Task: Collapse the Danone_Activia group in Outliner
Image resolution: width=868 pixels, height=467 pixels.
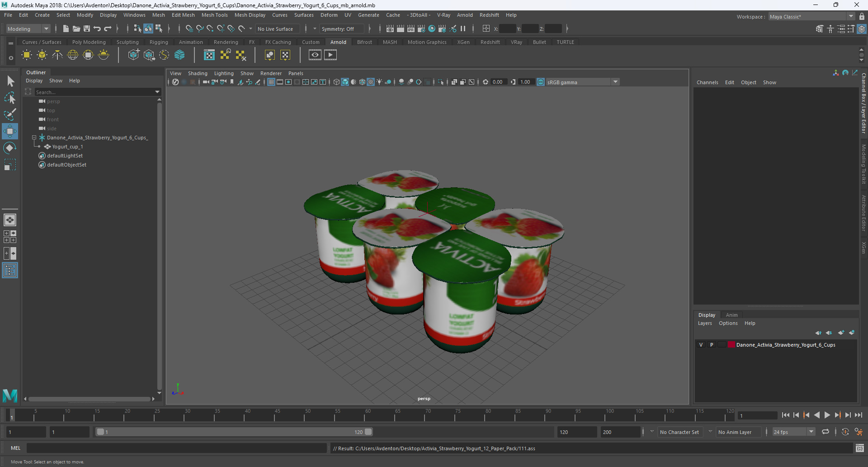Action: [x=34, y=137]
